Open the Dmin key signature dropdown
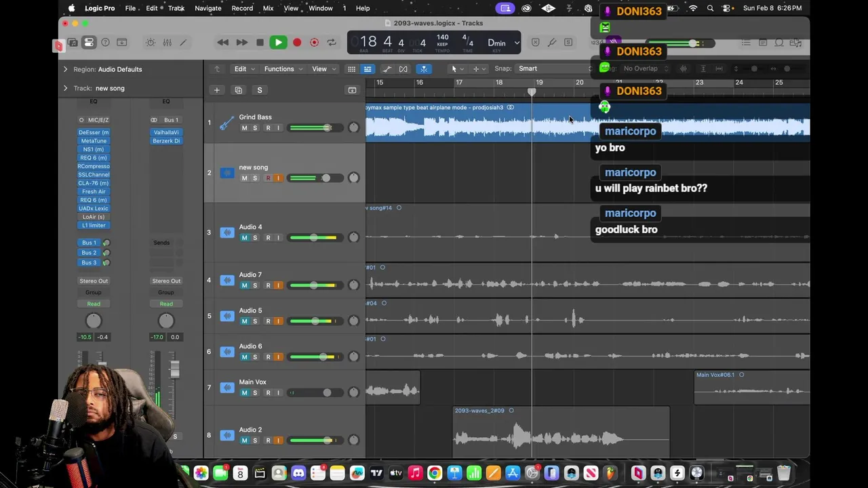This screenshot has height=488, width=868. 502,43
